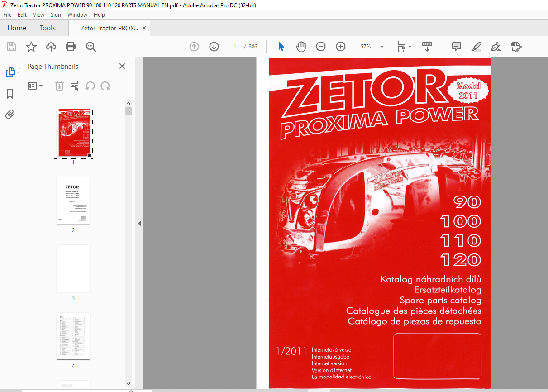548x392 pixels.
Task: Open the Page Thumbnails sidebar icon
Action: (10, 72)
